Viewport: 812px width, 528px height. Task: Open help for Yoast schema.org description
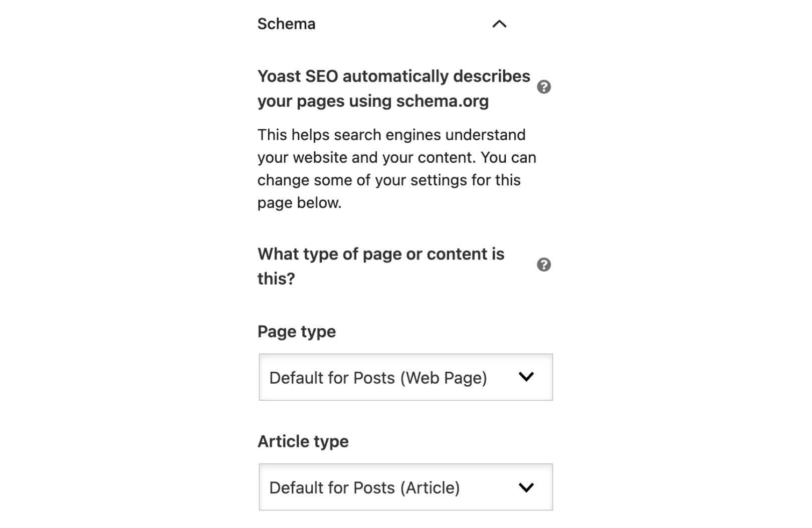coord(544,87)
